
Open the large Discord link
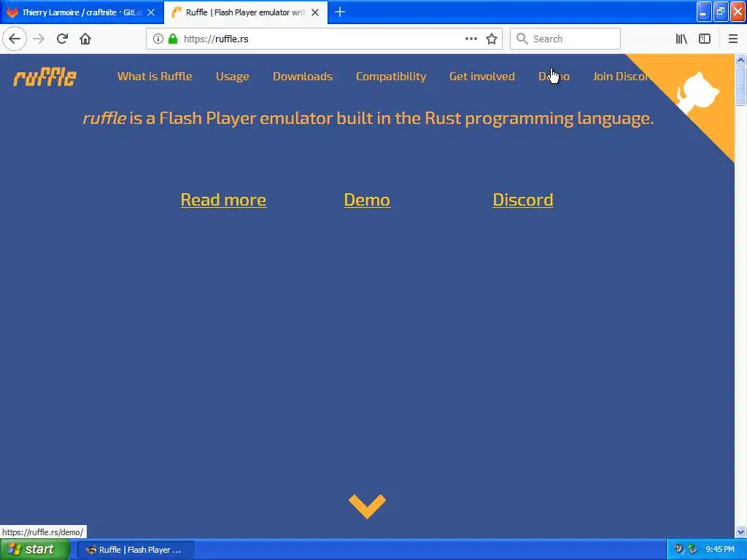pyautogui.click(x=523, y=200)
